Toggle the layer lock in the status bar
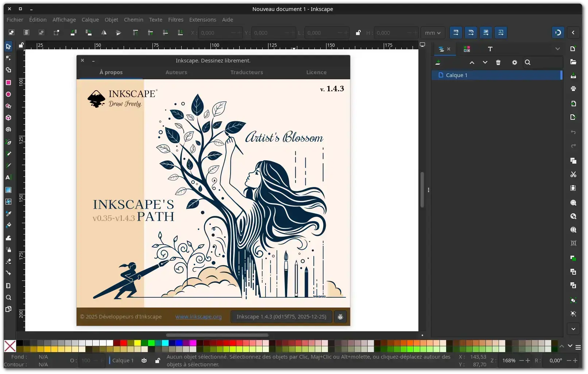 158,360
